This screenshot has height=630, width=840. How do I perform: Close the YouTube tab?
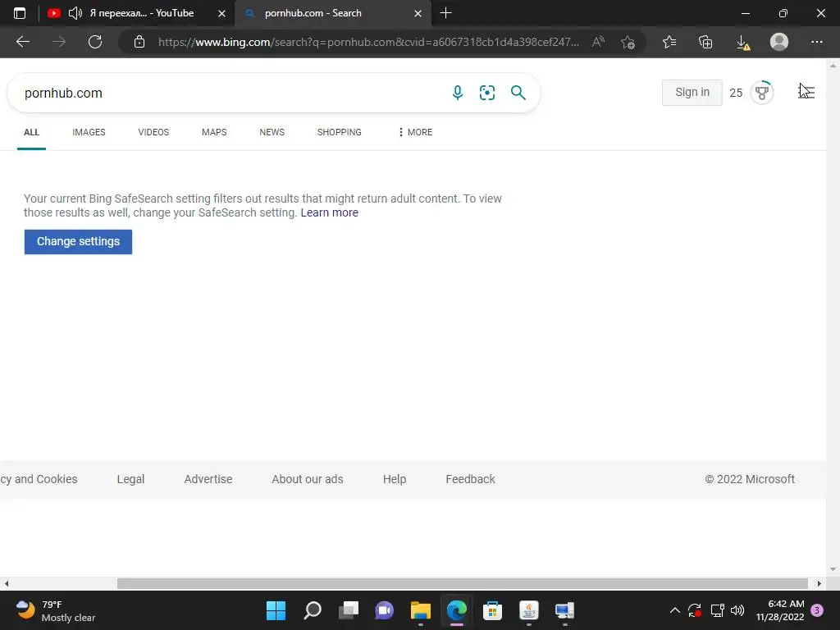(x=221, y=13)
